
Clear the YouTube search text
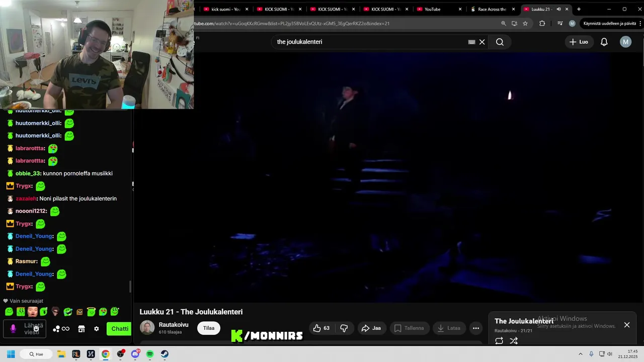tap(482, 42)
